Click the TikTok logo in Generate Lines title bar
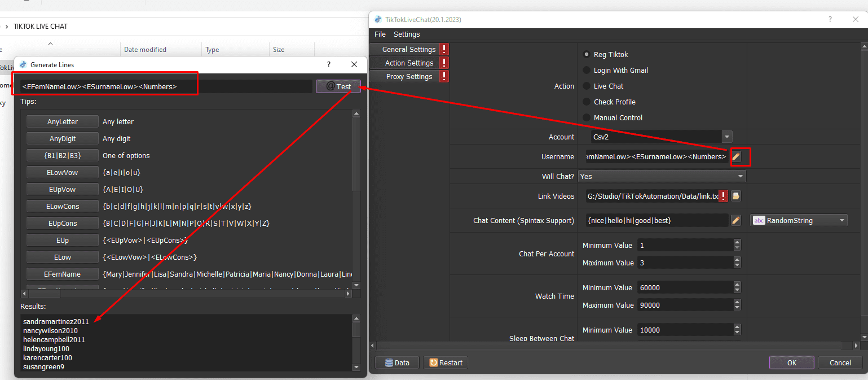 point(23,65)
